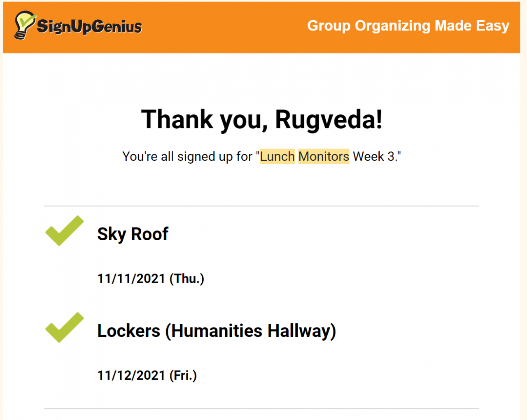The image size is (527, 420).
Task: Click the 11/11/2021 date
Action: point(131,279)
